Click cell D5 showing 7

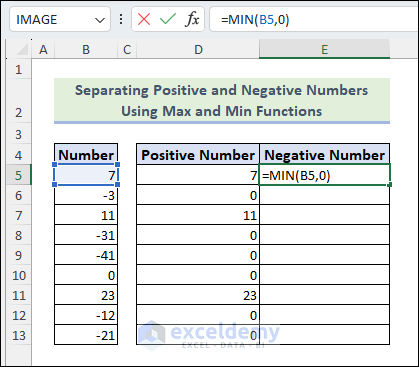pos(198,175)
